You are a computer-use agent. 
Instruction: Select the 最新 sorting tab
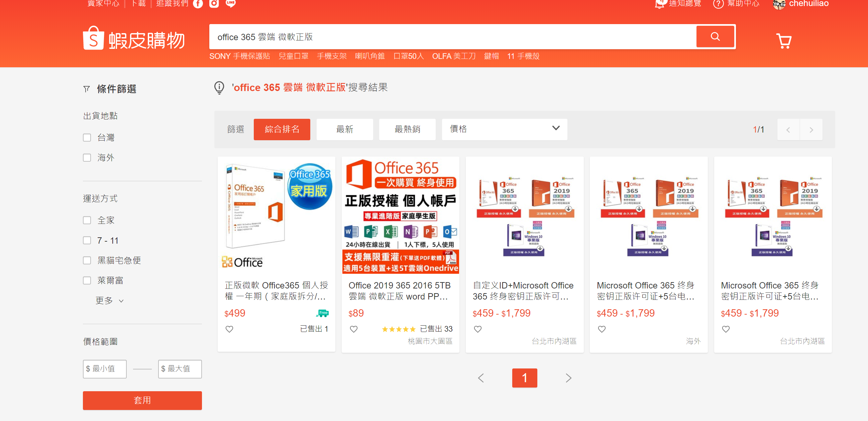point(344,129)
